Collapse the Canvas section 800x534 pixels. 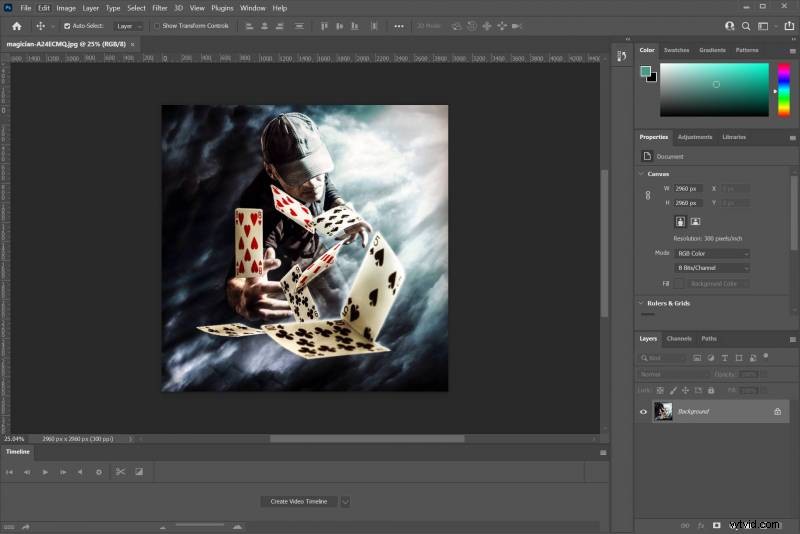(641, 174)
